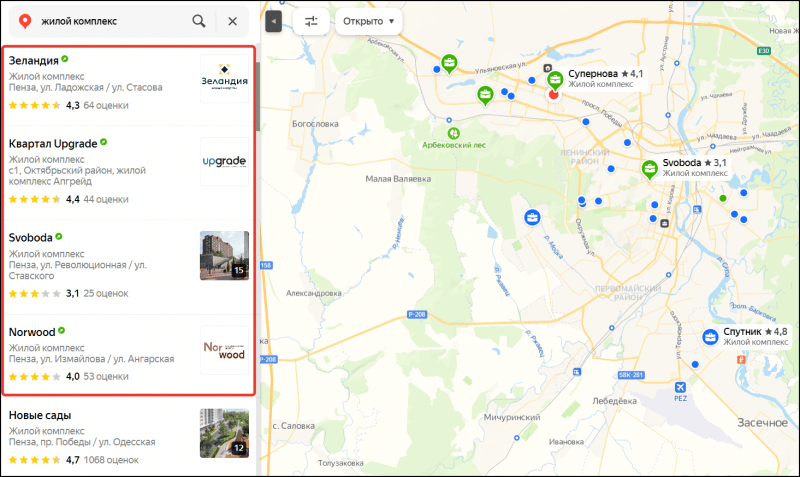Click the PEZ airport icon
Screen dimensions: 800x477
point(681,387)
